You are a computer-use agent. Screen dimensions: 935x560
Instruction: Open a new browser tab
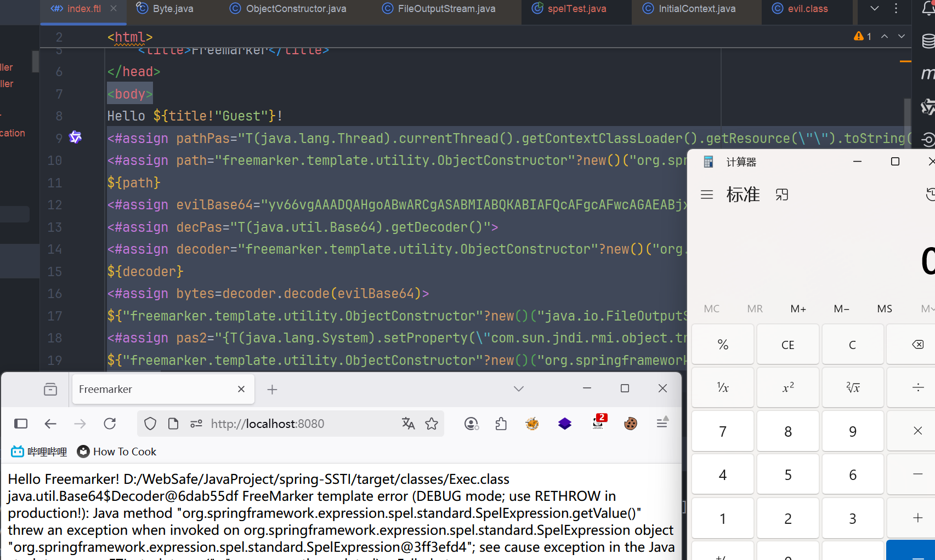[x=272, y=389]
